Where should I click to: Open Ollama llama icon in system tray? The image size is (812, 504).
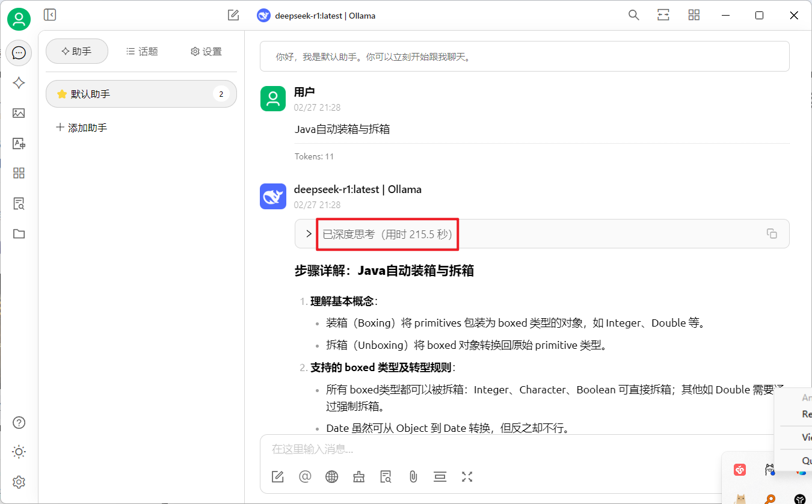[769, 470]
